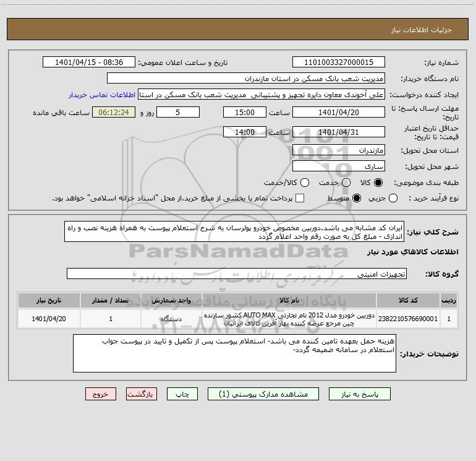Click the remaining time 06:12:24 field
The height and width of the screenshot is (461, 476).
114,112
